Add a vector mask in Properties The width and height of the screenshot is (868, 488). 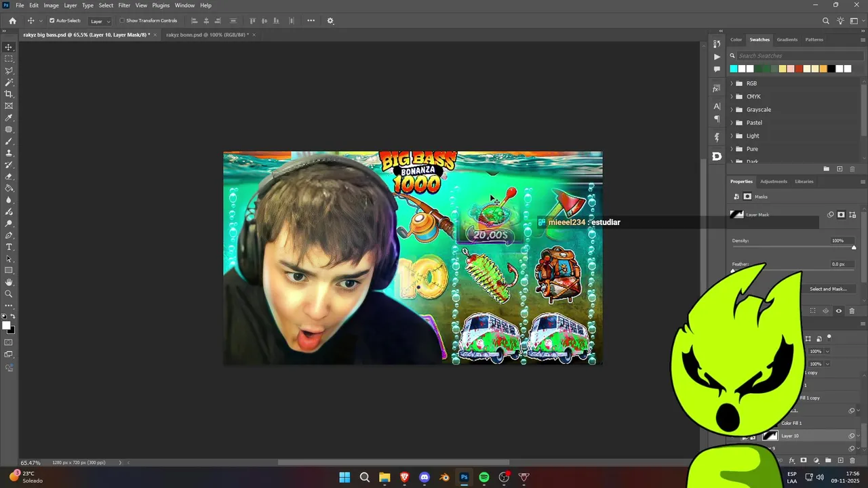[852, 215]
